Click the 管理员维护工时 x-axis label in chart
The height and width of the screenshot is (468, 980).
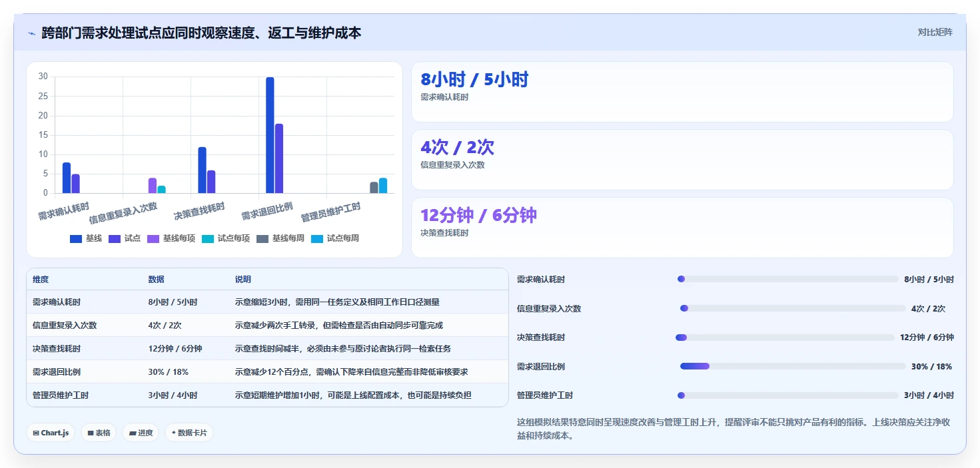tap(331, 212)
